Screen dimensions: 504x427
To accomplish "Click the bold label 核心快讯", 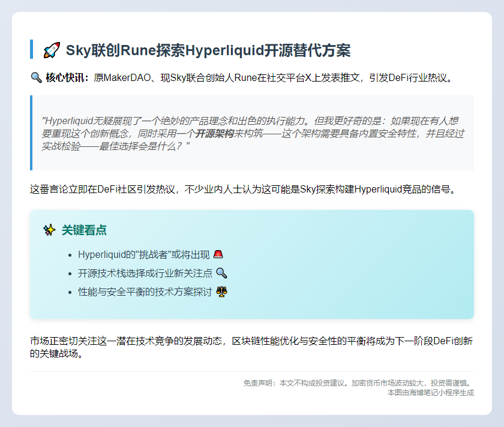I will pos(67,77).
